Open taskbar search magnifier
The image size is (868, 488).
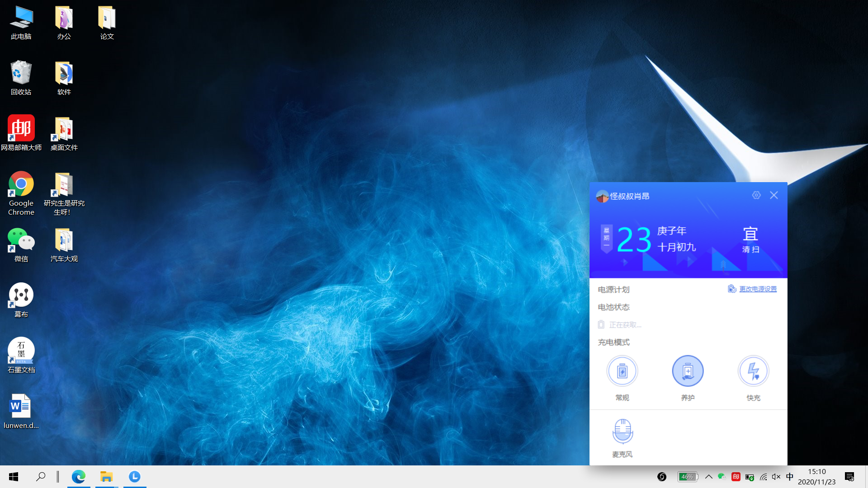(x=41, y=477)
